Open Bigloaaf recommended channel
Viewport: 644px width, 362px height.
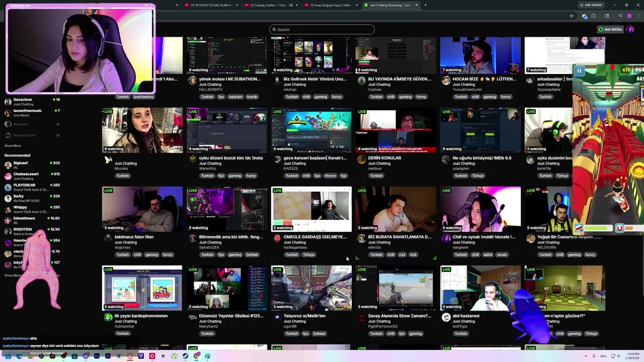[32, 165]
